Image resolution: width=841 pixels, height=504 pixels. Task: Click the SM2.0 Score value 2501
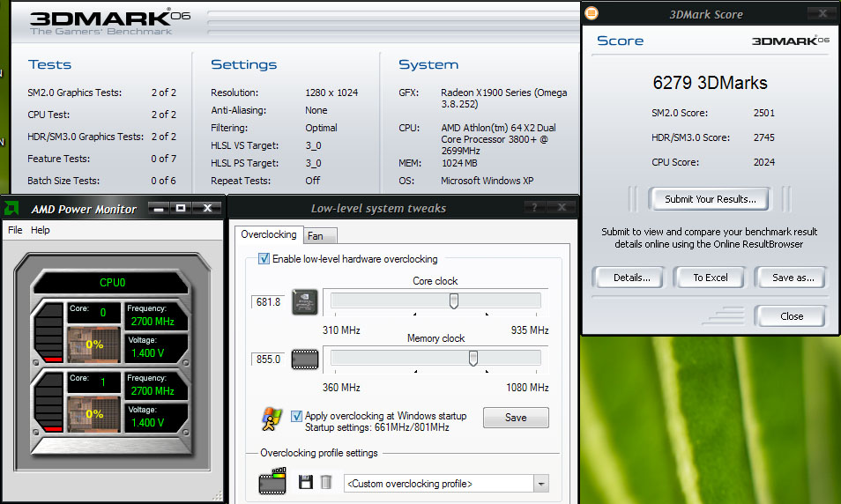click(x=763, y=113)
